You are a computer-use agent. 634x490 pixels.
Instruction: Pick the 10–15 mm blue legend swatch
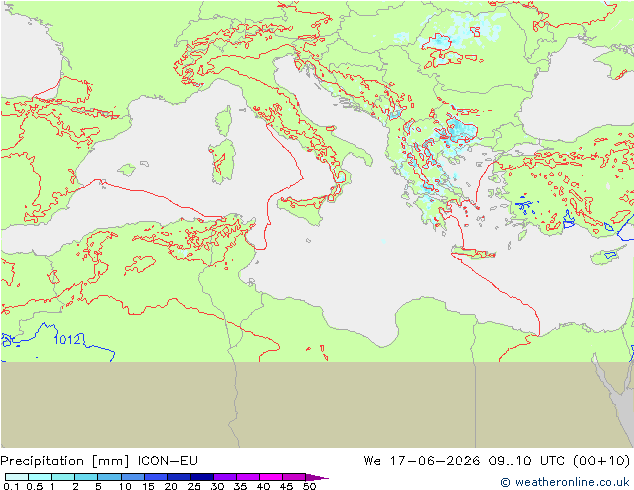coord(132,477)
